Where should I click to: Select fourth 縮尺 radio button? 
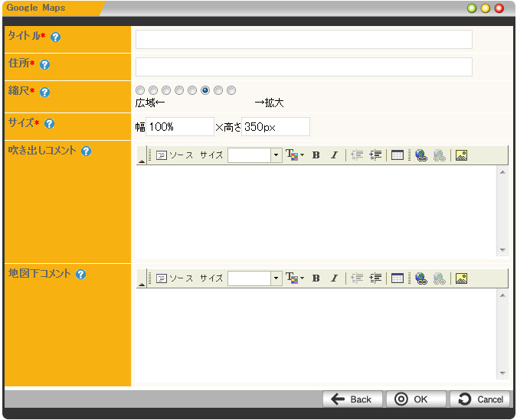point(179,90)
